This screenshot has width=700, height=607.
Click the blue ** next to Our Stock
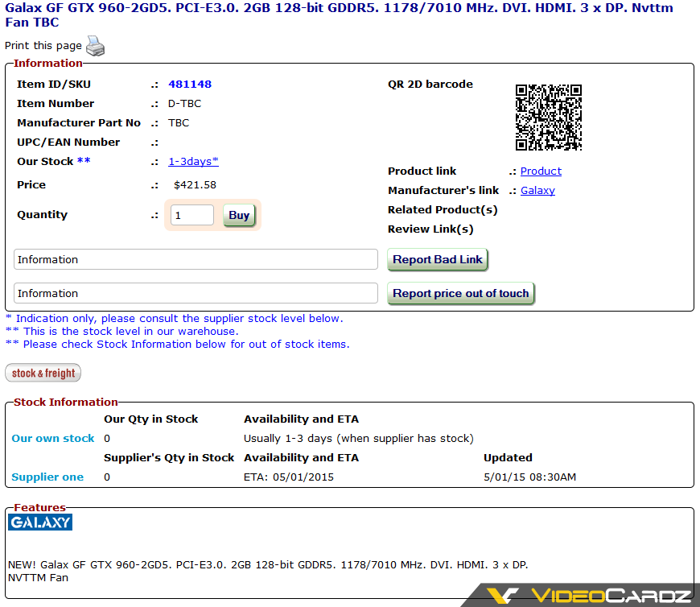click(x=84, y=162)
